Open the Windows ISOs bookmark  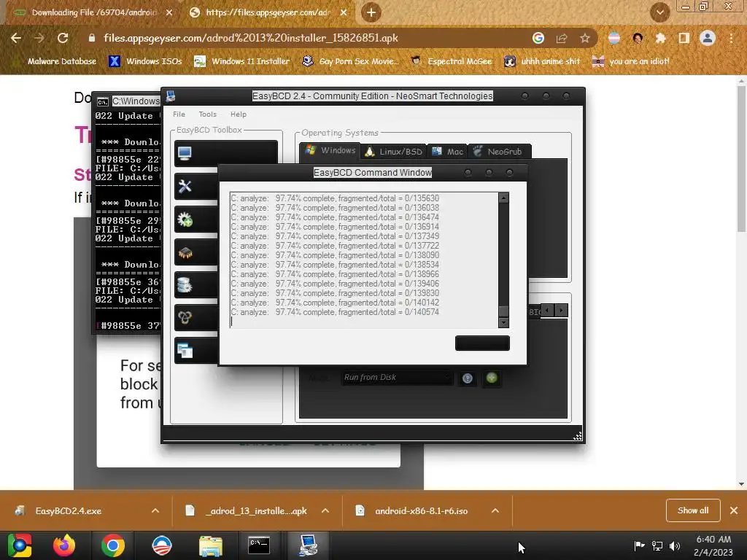coord(146,61)
